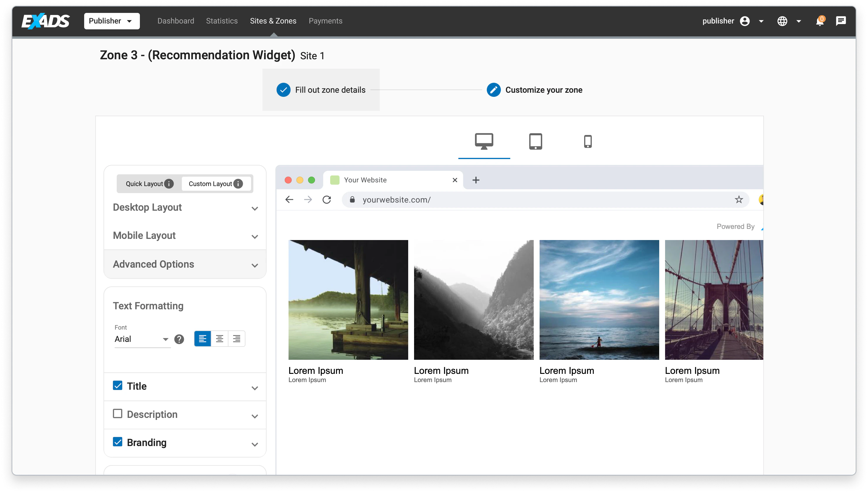Open the language selector globe
868x493 pixels.
[782, 21]
